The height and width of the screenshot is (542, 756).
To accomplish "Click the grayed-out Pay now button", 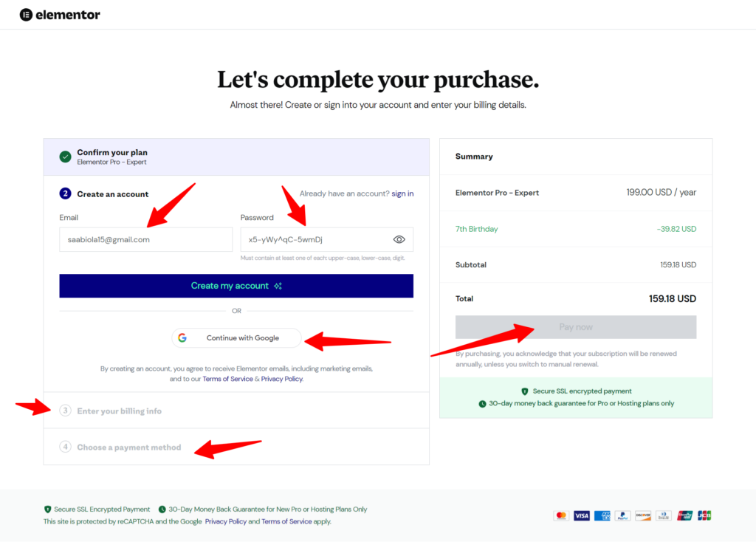I will pyautogui.click(x=575, y=326).
